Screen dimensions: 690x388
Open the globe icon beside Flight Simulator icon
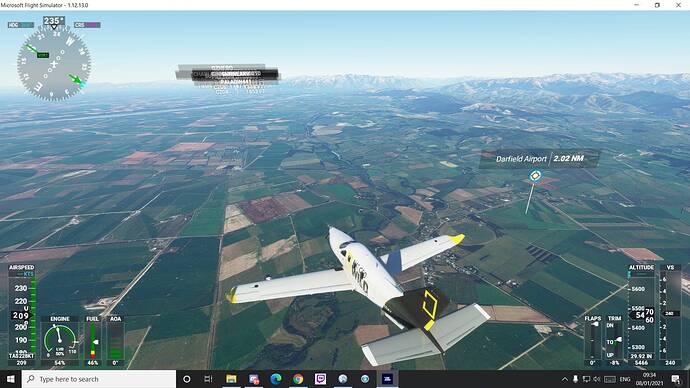click(365, 379)
